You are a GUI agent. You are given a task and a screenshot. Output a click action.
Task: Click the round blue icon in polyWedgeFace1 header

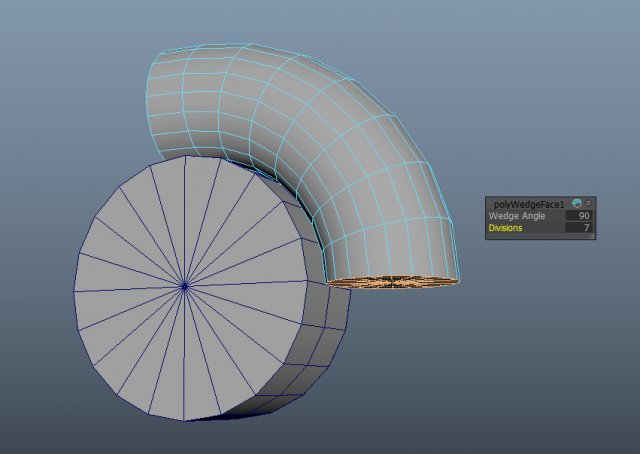click(x=577, y=203)
